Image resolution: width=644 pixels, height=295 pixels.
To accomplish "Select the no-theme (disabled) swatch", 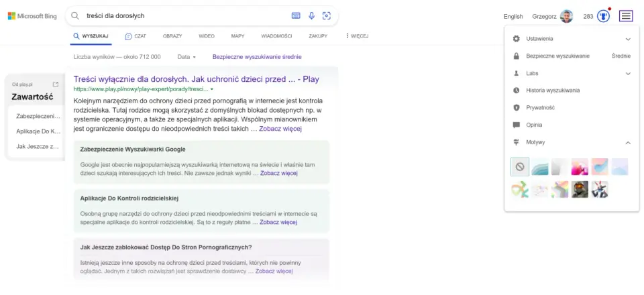I will tap(519, 166).
